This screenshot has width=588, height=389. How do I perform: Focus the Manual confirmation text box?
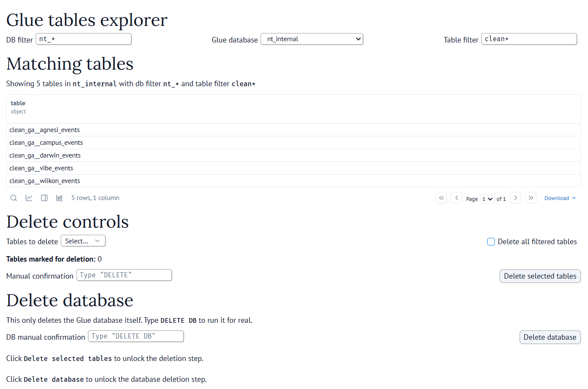pyautogui.click(x=124, y=275)
